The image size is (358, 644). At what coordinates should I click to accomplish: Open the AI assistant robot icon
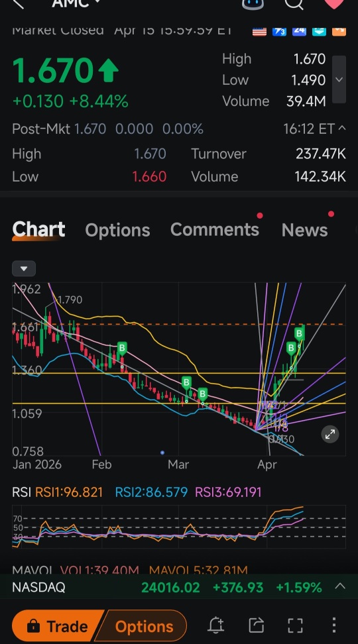[x=253, y=4]
